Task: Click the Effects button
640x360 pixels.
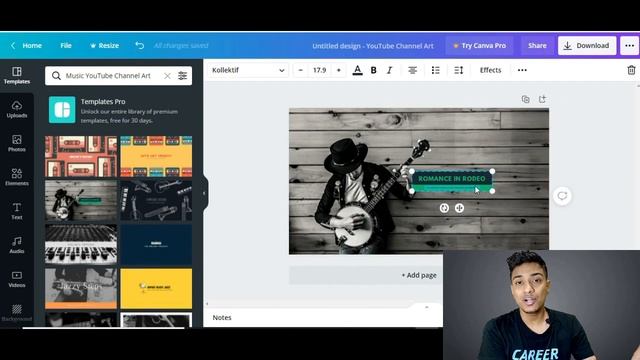Action: click(490, 70)
